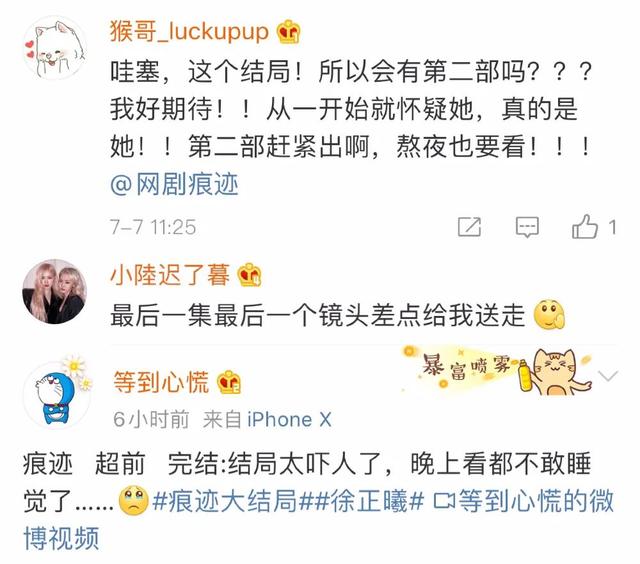
Task: Like the comment with thumbs-up icon
Action: (584, 226)
